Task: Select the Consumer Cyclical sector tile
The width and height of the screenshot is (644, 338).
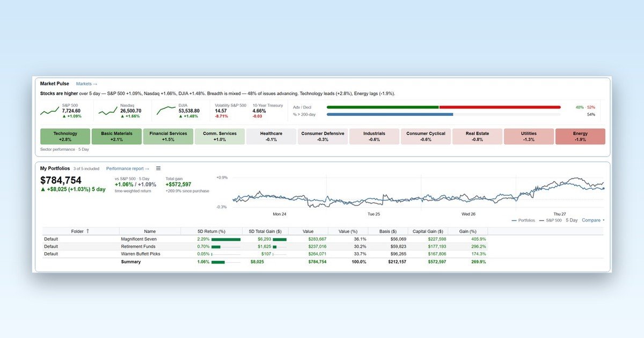Action: 426,136
